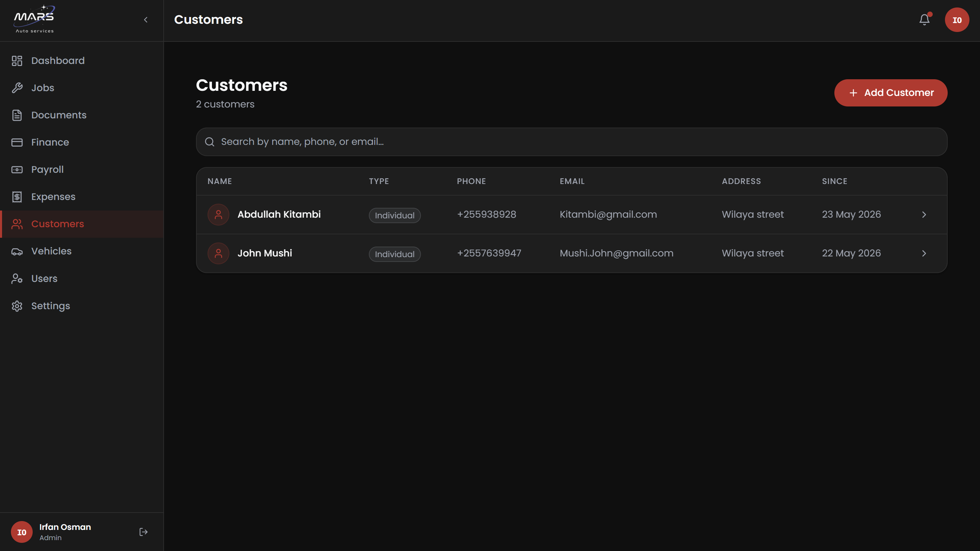
Task: Click the Payroll banknote icon
Action: pos(17,170)
